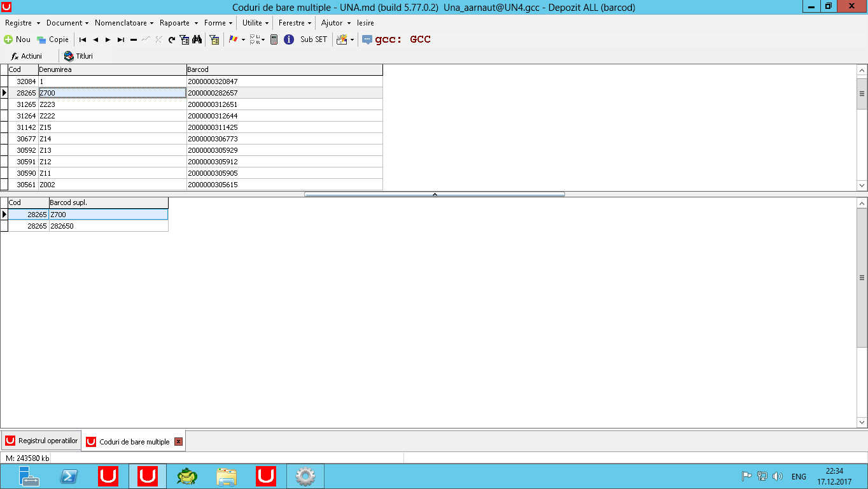
Task: Click the binoculars search icon
Action: point(197,39)
